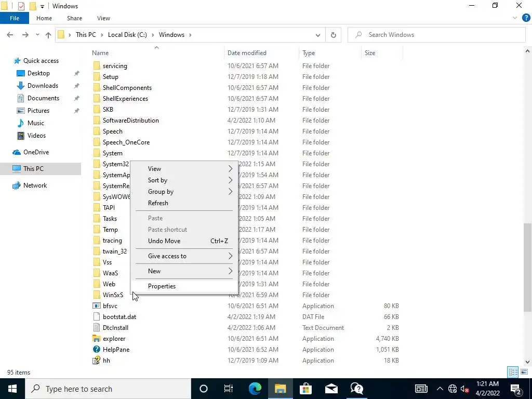Select the hh application icon
Image resolution: width=532 pixels, height=399 pixels.
click(97, 361)
